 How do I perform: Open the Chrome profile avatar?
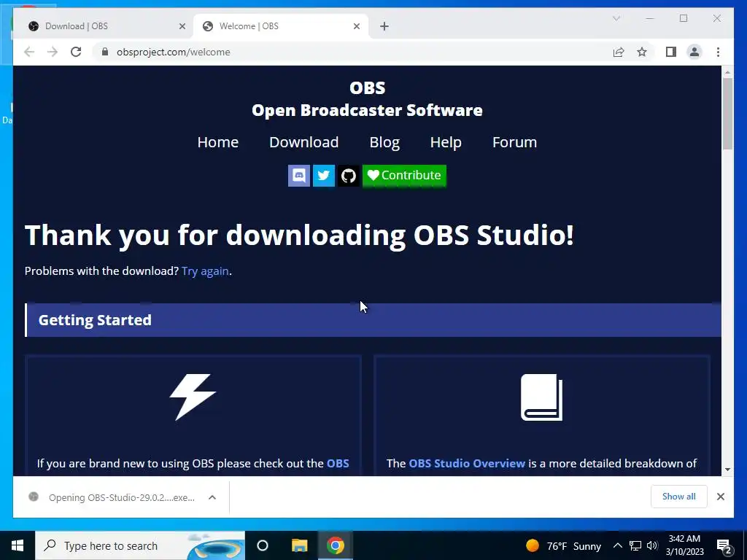point(694,52)
